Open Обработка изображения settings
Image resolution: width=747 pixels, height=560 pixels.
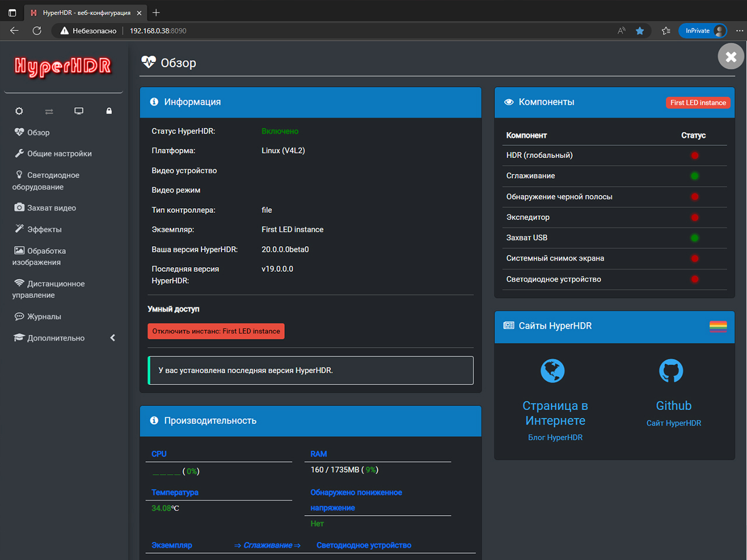[40, 256]
